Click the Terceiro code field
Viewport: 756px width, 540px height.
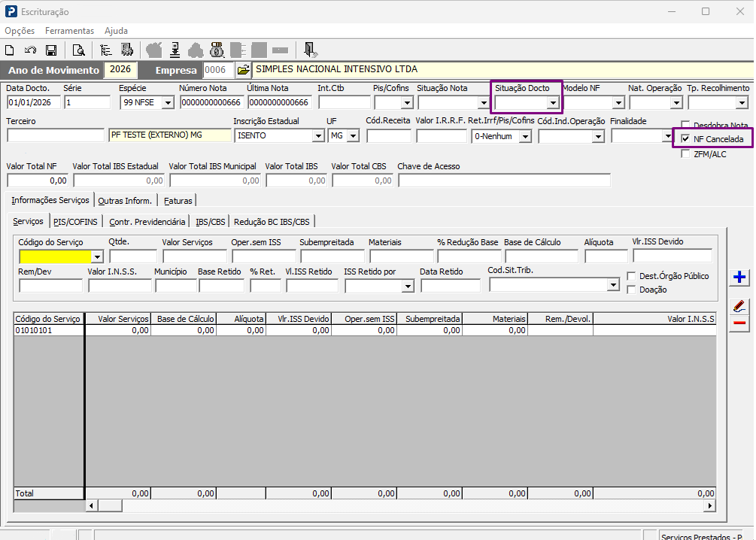pos(56,135)
